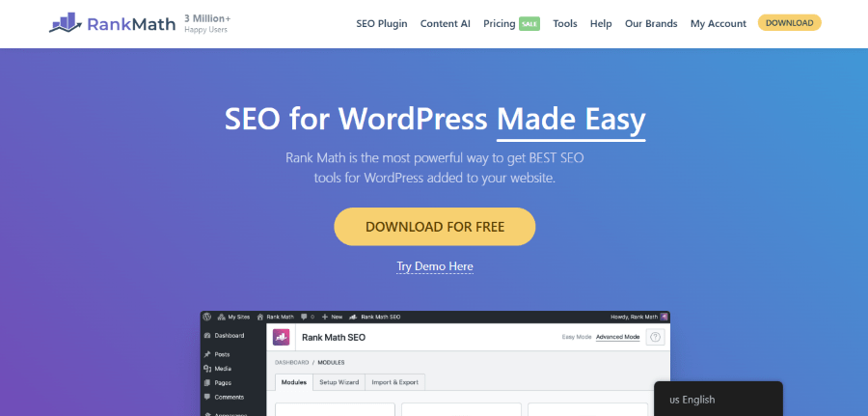Open the English language selector
The height and width of the screenshot is (416, 868).
[x=718, y=399]
